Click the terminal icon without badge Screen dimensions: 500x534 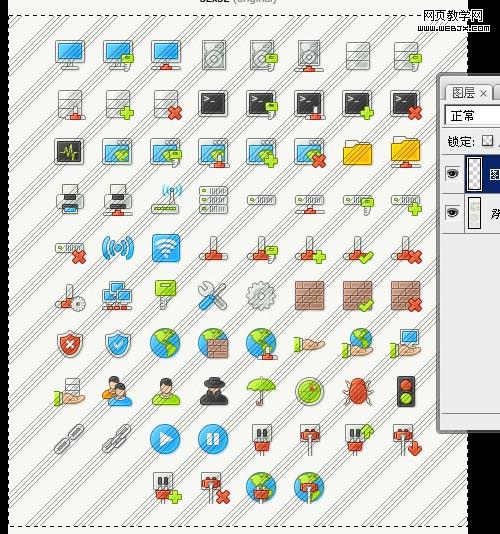tap(213, 103)
